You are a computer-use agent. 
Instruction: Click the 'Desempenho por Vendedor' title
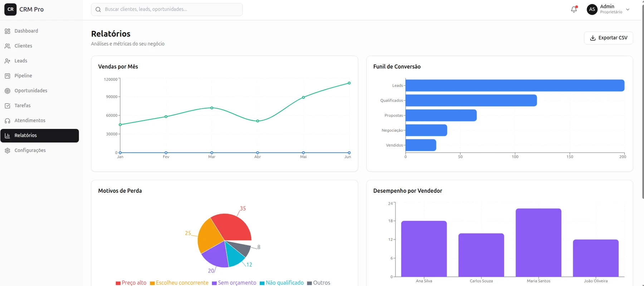[408, 191]
